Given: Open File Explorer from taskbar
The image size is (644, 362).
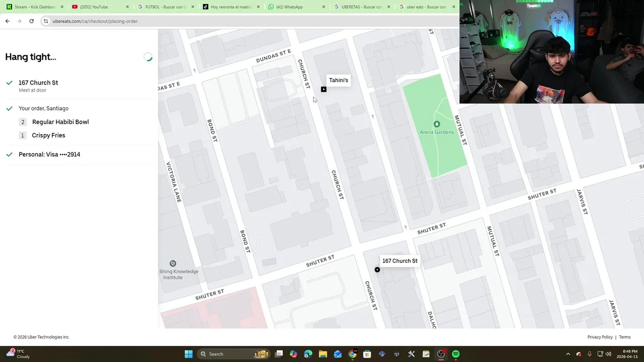Looking at the screenshot, I should pyautogui.click(x=323, y=354).
